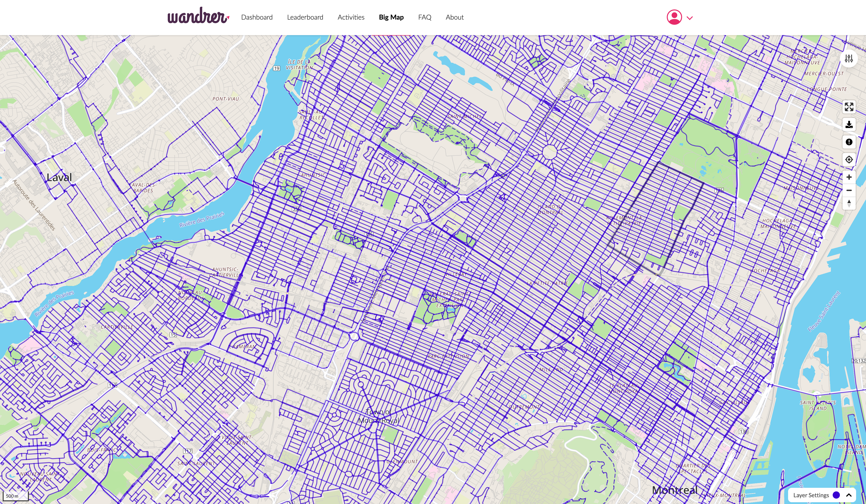Screen dimensions: 866x504
Task: Click the MERCIER-OUEST map label
Action: click(824, 74)
